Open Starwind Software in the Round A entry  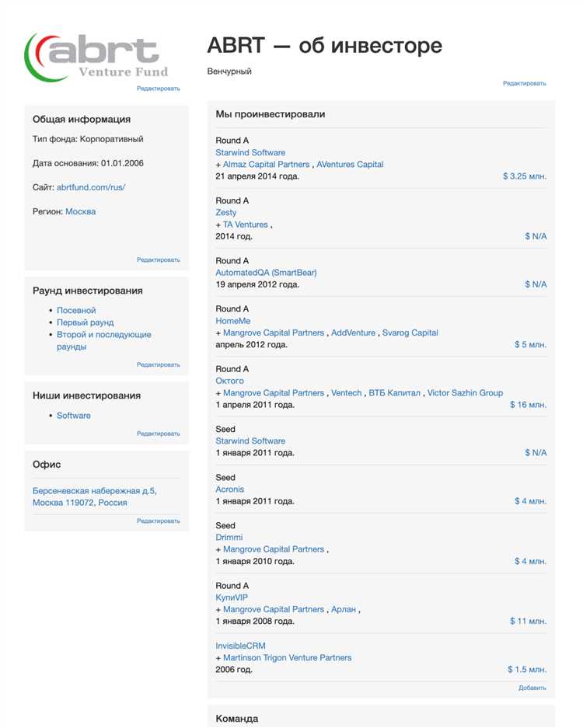coord(250,153)
